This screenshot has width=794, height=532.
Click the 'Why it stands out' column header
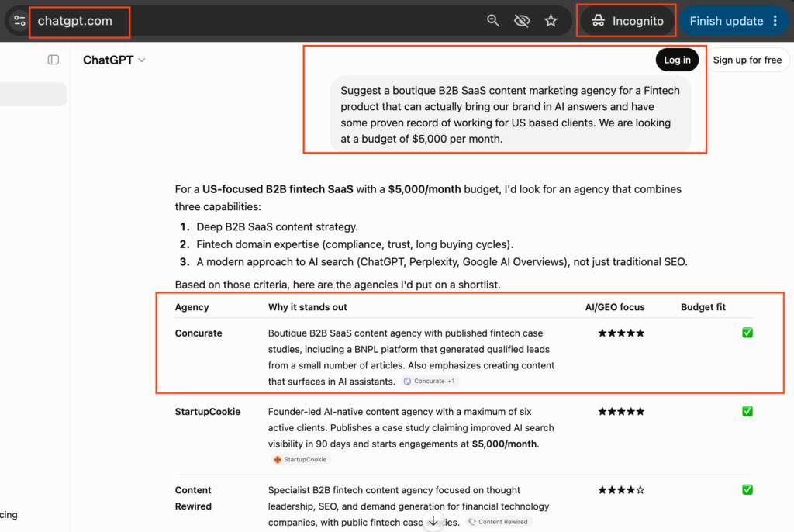pyautogui.click(x=307, y=307)
